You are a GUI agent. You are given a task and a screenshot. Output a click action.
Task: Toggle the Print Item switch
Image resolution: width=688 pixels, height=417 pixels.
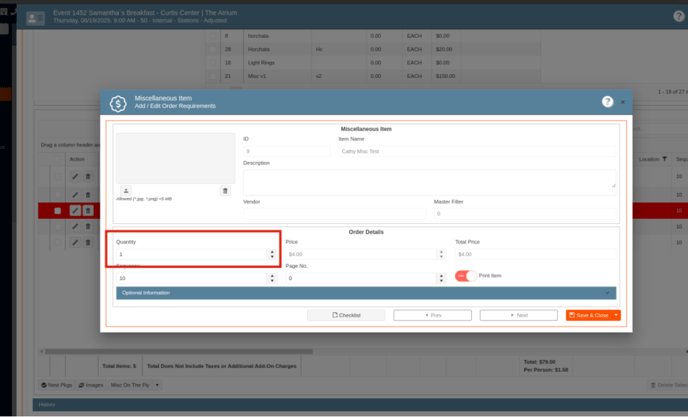(x=465, y=276)
